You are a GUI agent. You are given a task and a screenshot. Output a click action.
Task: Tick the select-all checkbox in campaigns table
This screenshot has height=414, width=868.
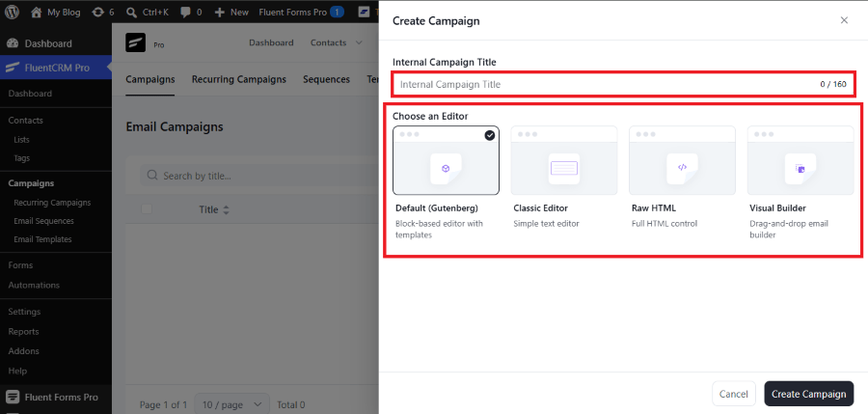click(x=147, y=209)
